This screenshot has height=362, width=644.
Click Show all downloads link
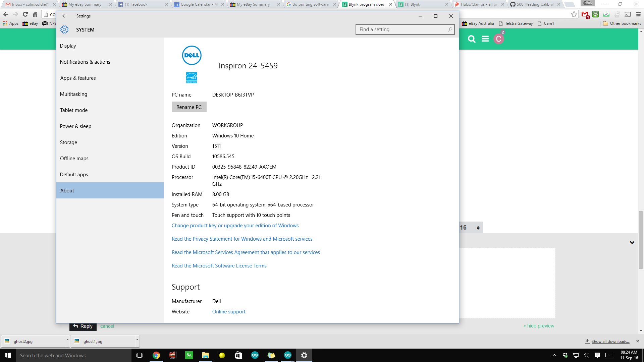tap(610, 342)
